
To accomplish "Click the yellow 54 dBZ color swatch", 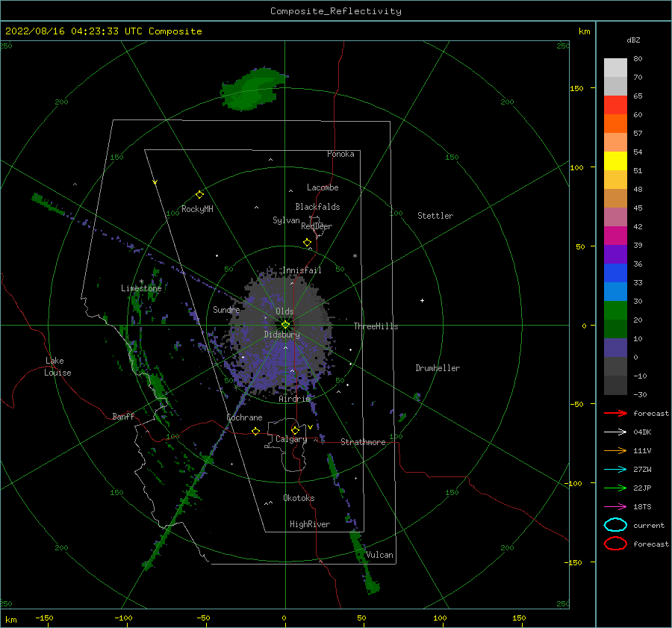I will click(615, 161).
